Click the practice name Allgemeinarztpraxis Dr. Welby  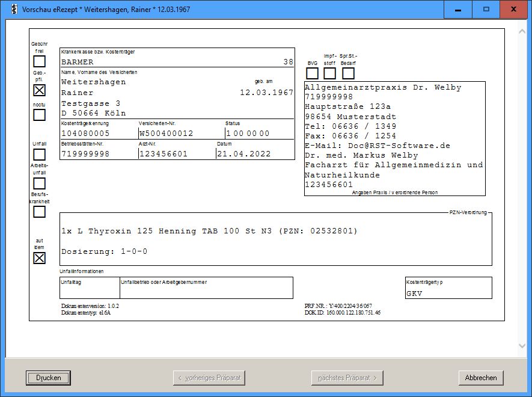point(383,87)
